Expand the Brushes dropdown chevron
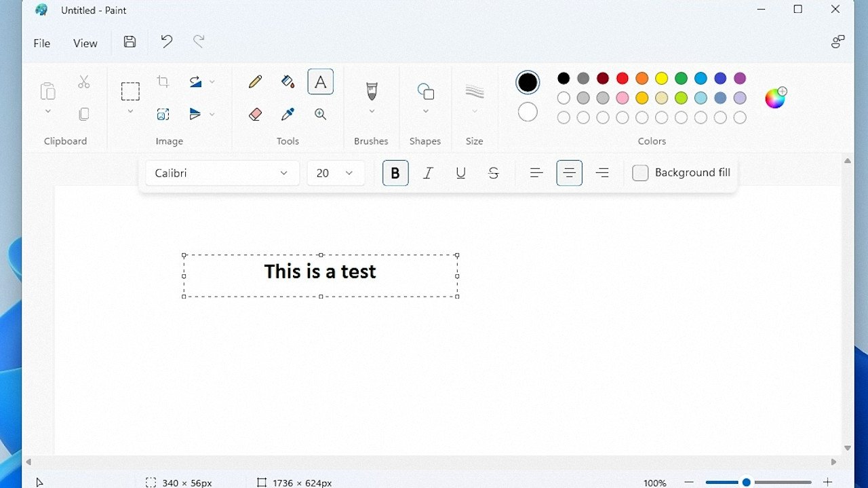Viewport: 868px width, 488px height. (x=372, y=111)
